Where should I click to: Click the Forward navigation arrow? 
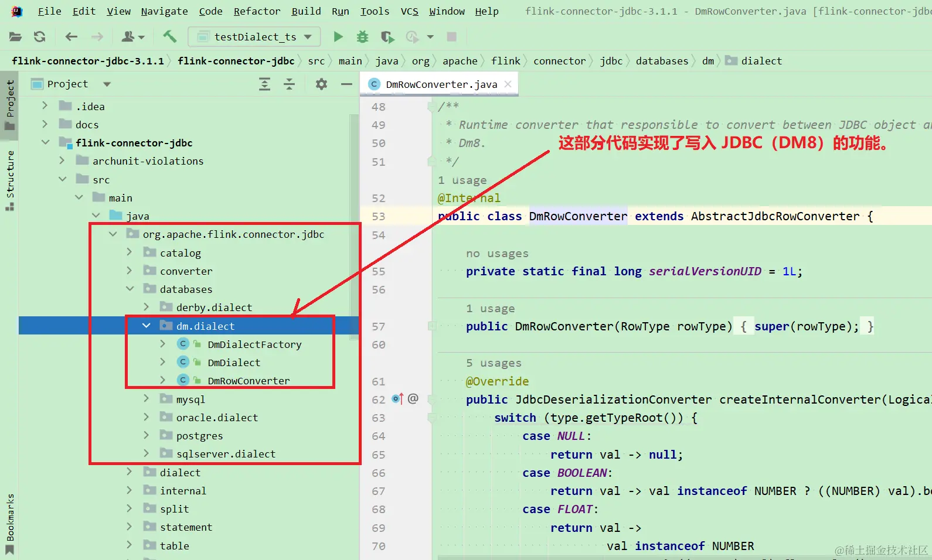[x=97, y=37]
